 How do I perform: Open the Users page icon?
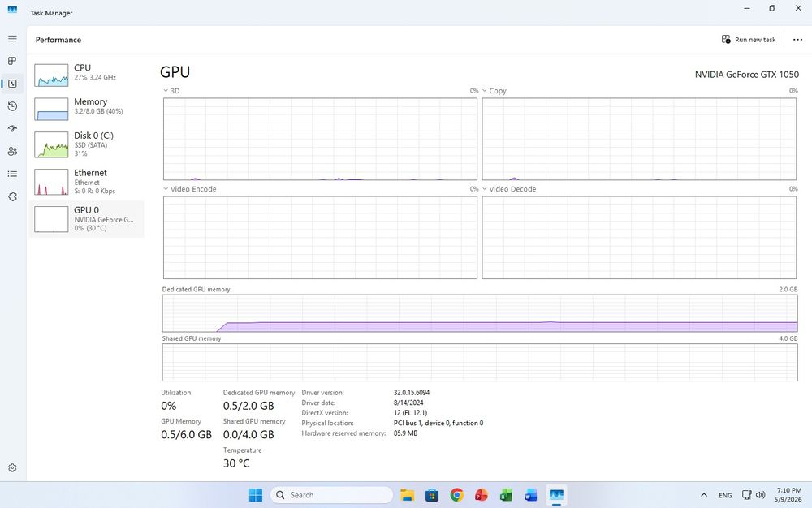tap(12, 151)
